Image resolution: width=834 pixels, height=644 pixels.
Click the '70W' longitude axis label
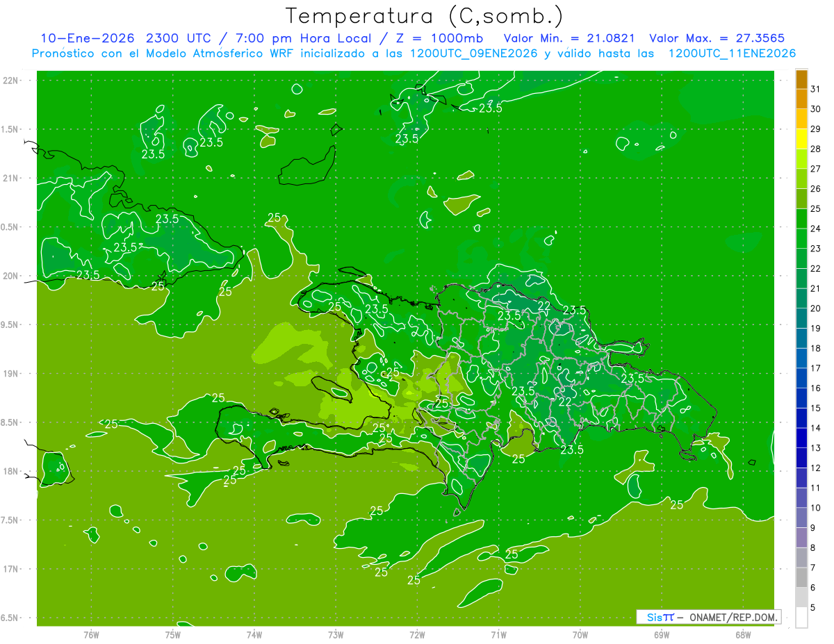click(x=580, y=634)
